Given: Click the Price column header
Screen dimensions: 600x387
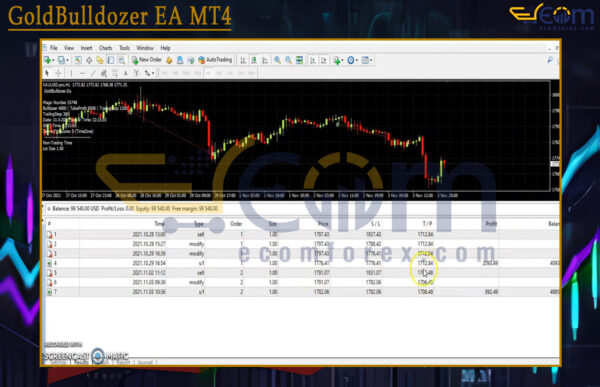Looking at the screenshot, I should (323, 224).
